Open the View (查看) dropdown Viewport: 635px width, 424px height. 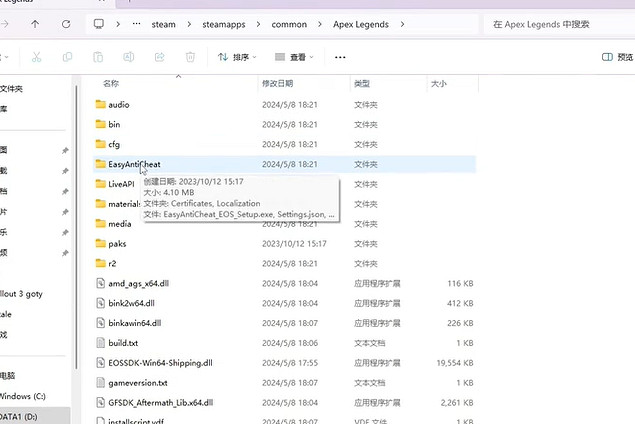click(294, 57)
